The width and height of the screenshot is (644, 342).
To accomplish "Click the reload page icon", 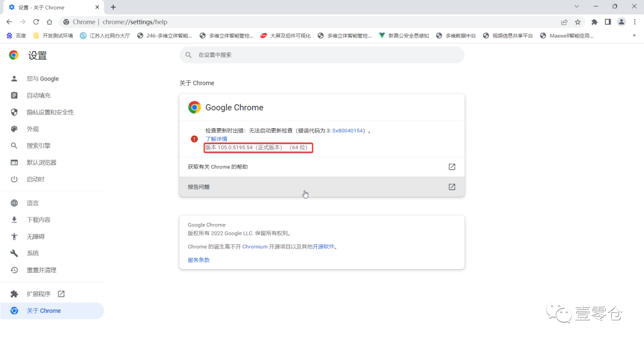I will [36, 22].
